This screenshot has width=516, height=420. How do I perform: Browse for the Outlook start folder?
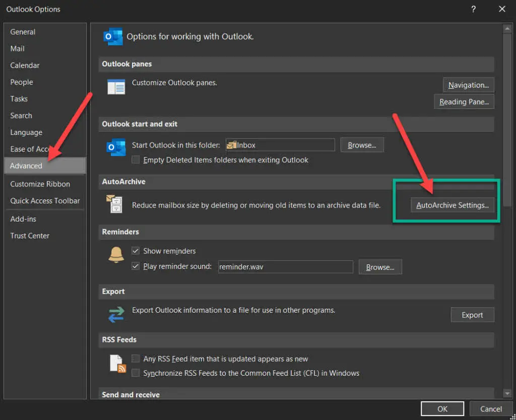pos(362,145)
